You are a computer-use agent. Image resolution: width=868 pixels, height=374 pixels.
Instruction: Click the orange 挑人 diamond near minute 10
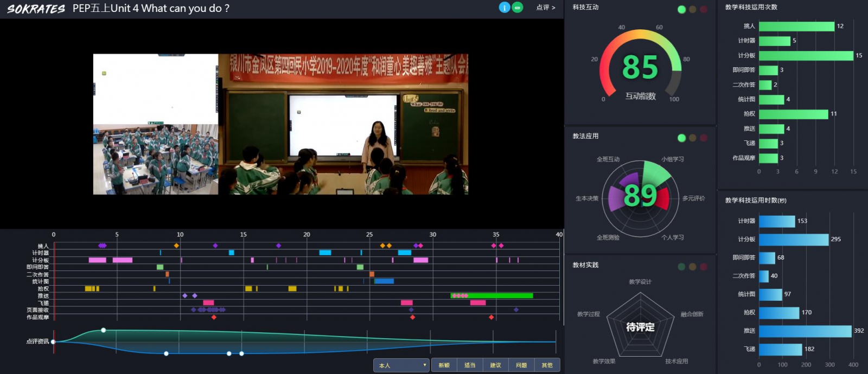coord(176,246)
